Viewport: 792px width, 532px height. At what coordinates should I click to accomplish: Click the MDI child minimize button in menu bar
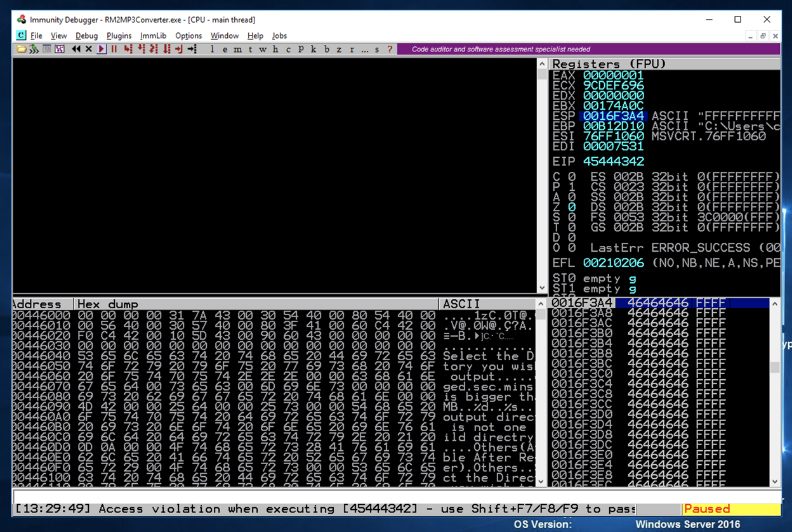point(751,36)
